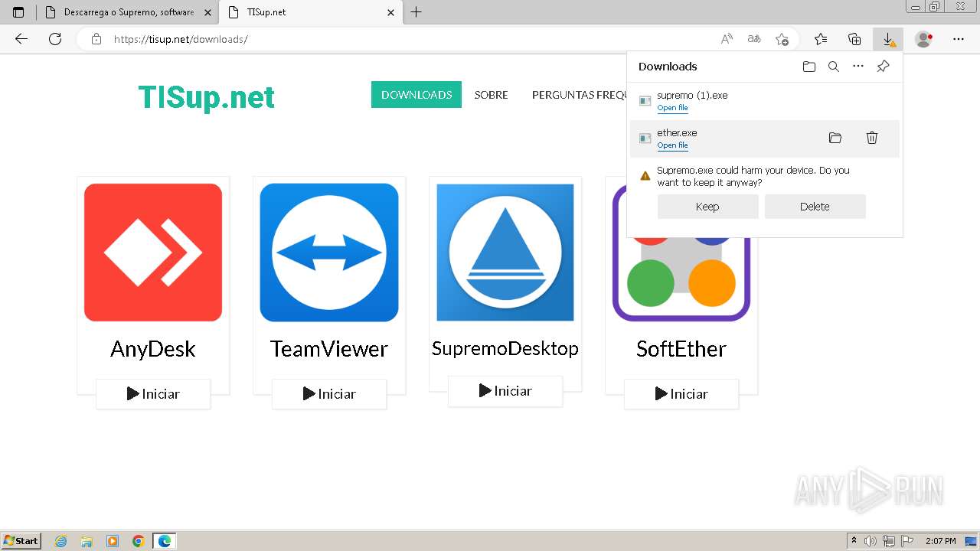Keep the flagged Supremo.exe download
The image size is (980, 551).
pos(707,207)
